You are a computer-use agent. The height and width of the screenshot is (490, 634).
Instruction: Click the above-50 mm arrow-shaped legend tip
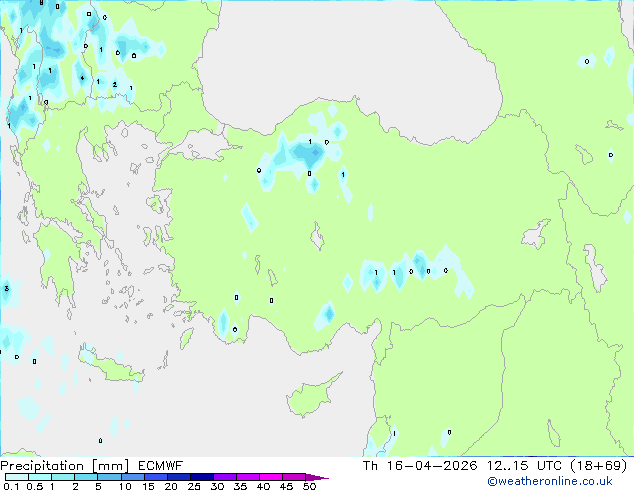(x=317, y=477)
